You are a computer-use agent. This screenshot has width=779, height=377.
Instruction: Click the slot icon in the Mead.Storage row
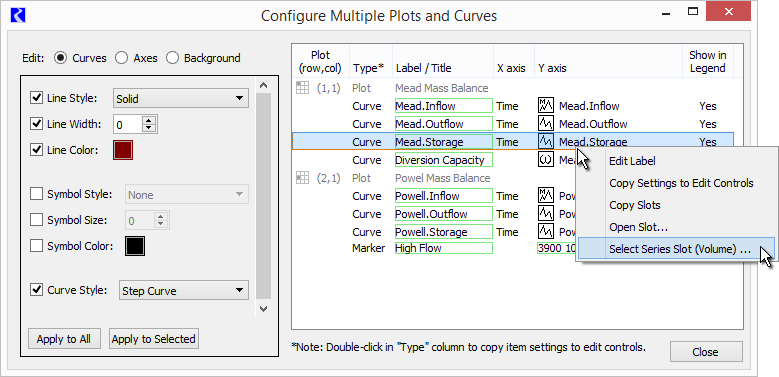pos(545,142)
